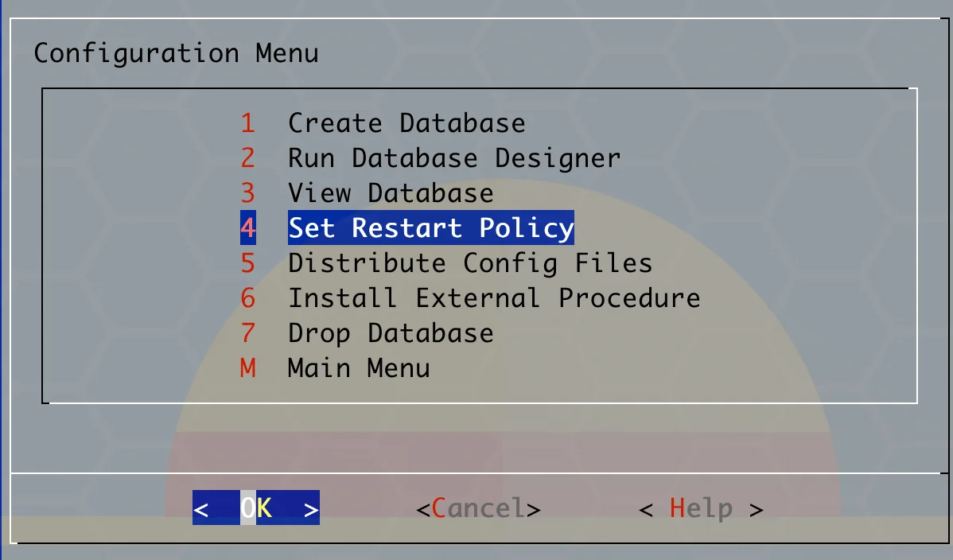Click the red hotkey number 1
The height and width of the screenshot is (560, 953).
coord(247,123)
